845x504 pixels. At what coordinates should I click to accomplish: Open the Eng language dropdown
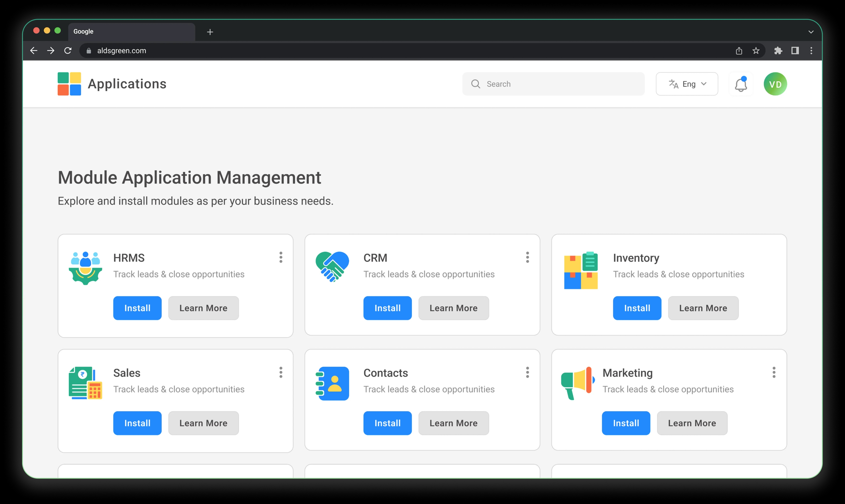[687, 84]
